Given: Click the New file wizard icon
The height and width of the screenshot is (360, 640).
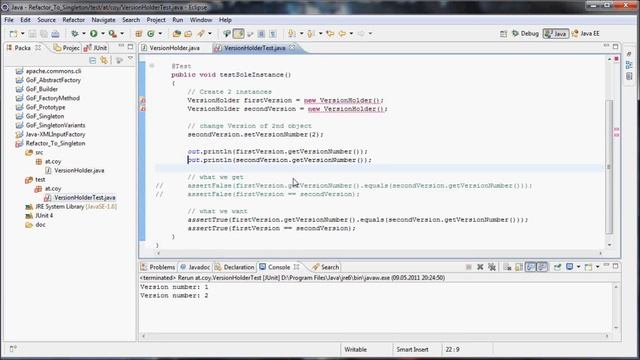Looking at the screenshot, I should click(13, 33).
